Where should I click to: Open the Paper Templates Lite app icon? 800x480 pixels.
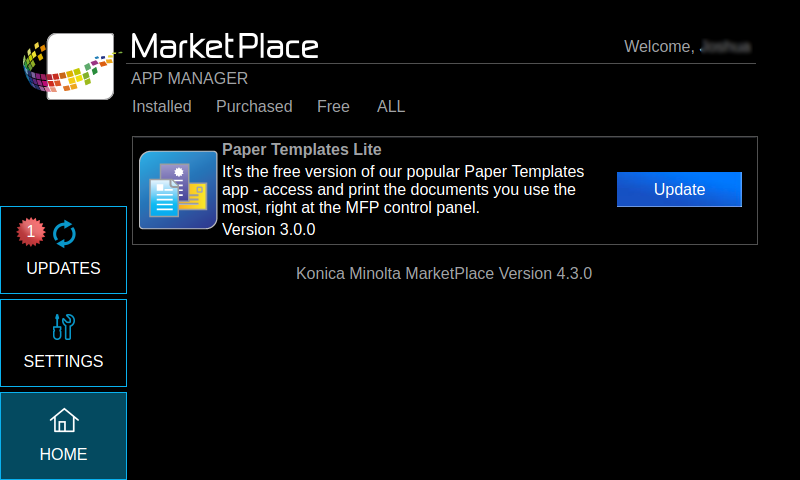coord(178,190)
